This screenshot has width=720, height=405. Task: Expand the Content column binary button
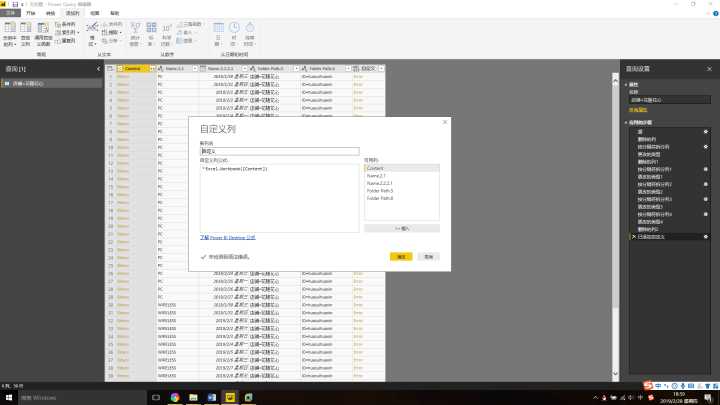[152, 68]
